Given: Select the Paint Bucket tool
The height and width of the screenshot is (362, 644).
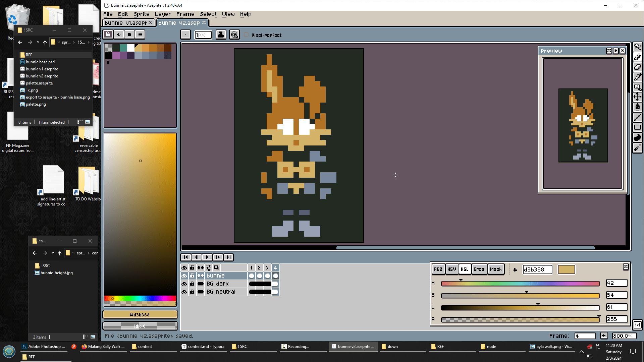Looking at the screenshot, I should (637, 107).
